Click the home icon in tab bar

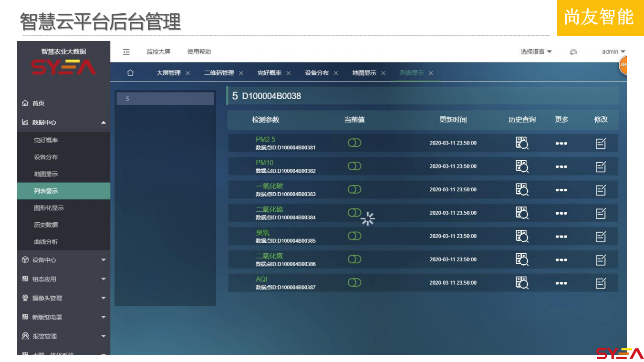coord(130,73)
